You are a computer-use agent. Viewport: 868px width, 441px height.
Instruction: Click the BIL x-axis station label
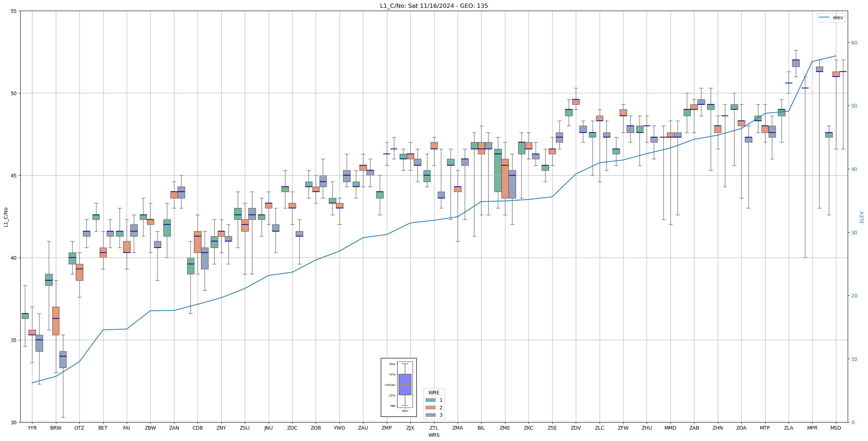481,428
